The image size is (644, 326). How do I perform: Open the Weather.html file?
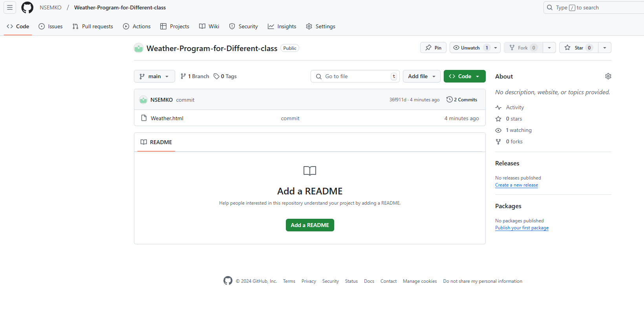coord(167,118)
